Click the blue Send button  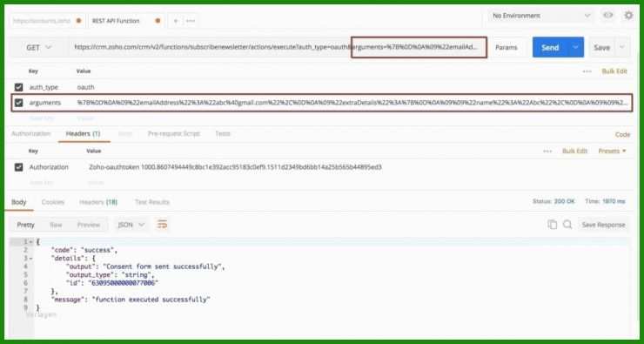pyautogui.click(x=550, y=47)
